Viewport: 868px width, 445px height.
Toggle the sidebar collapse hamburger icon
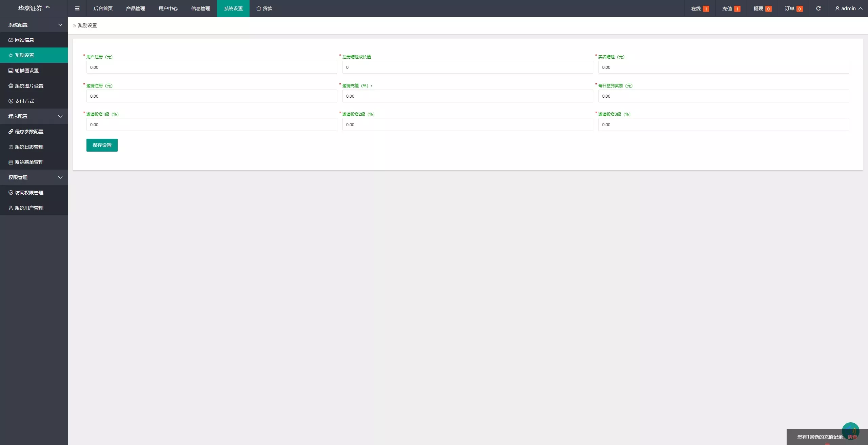click(x=77, y=8)
